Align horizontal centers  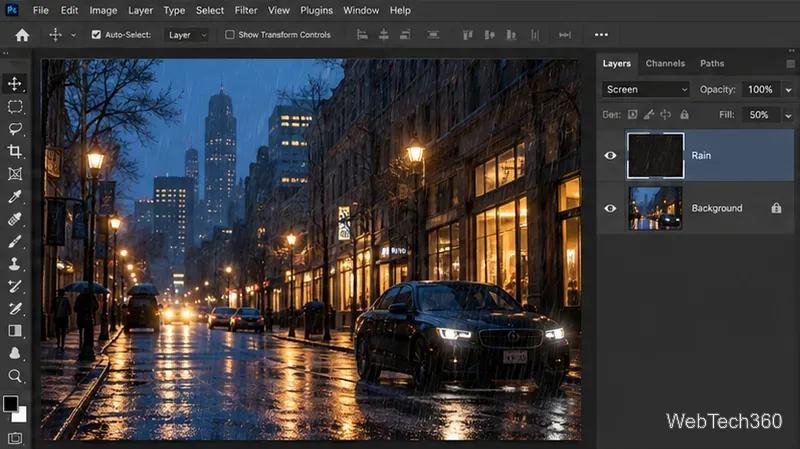(384, 35)
